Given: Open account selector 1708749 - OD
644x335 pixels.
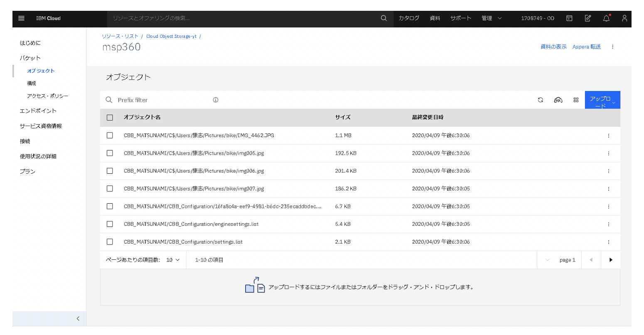Looking at the screenshot, I should pyautogui.click(x=538, y=18).
